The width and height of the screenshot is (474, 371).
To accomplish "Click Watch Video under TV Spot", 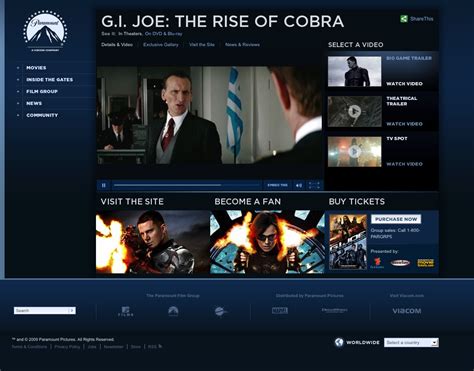I will coord(404,164).
